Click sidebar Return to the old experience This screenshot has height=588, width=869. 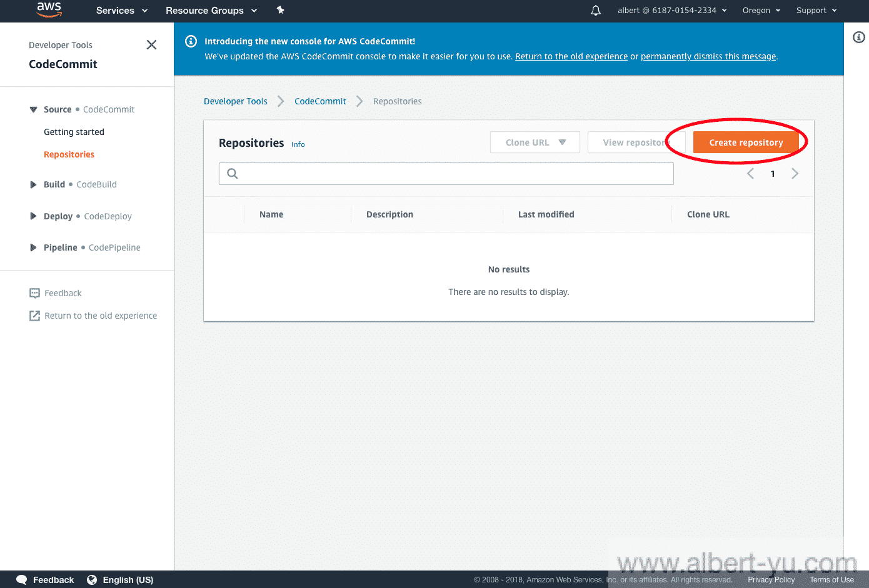click(x=101, y=316)
